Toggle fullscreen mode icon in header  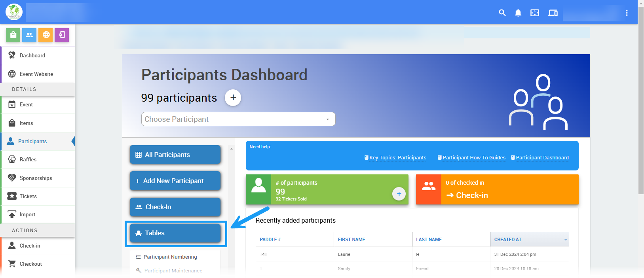coord(534,13)
